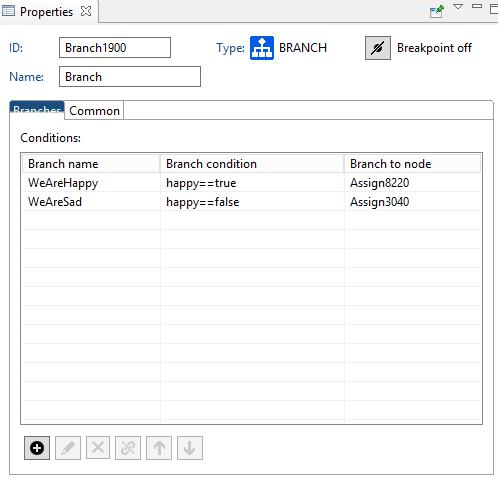Move condition down with arrow icon
This screenshot has height=477, width=498.
190,448
